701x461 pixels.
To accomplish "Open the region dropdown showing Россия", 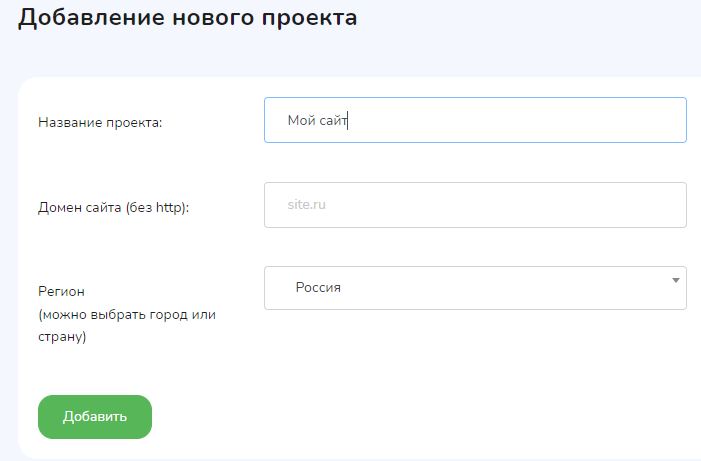I will coord(475,288).
